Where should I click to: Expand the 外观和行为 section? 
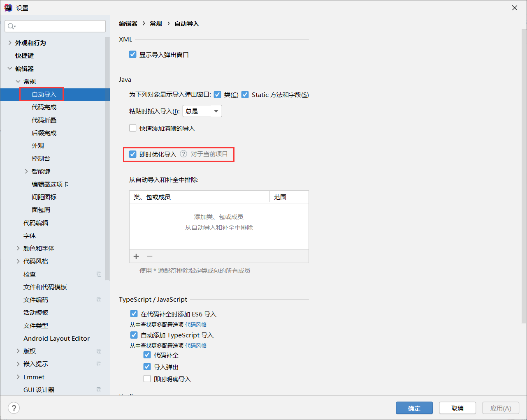[x=9, y=42]
